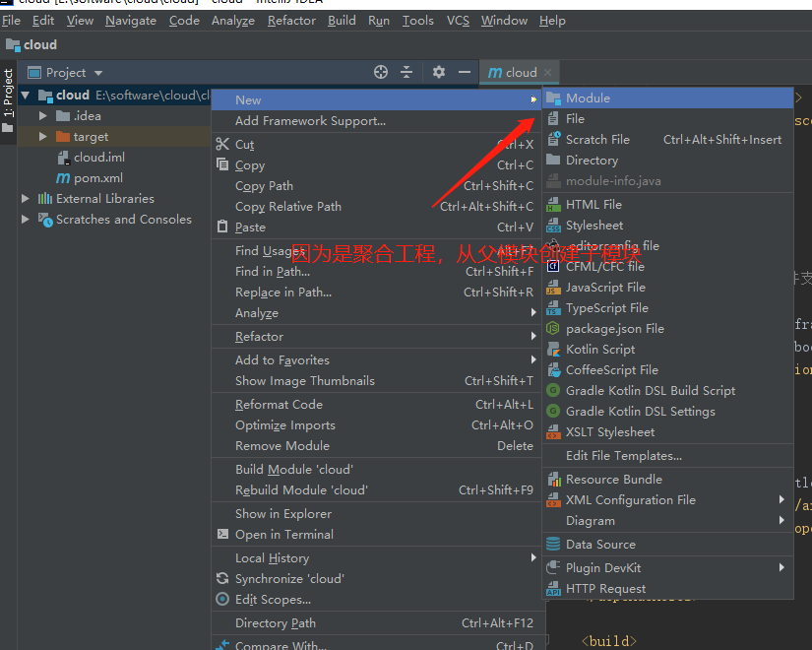Open the Plugin DevKit submenu

[668, 568]
